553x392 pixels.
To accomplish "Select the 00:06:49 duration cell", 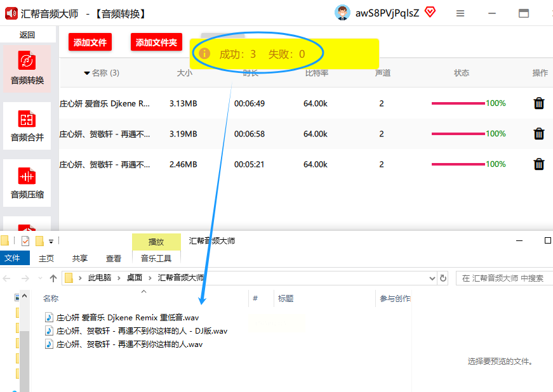I will pyautogui.click(x=250, y=103).
